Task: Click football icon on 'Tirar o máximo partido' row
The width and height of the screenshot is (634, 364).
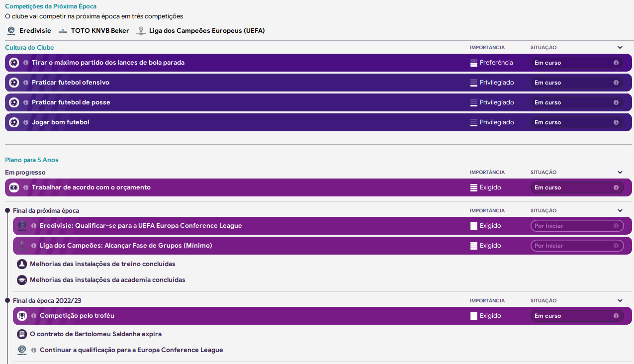Action: pyautogui.click(x=14, y=63)
